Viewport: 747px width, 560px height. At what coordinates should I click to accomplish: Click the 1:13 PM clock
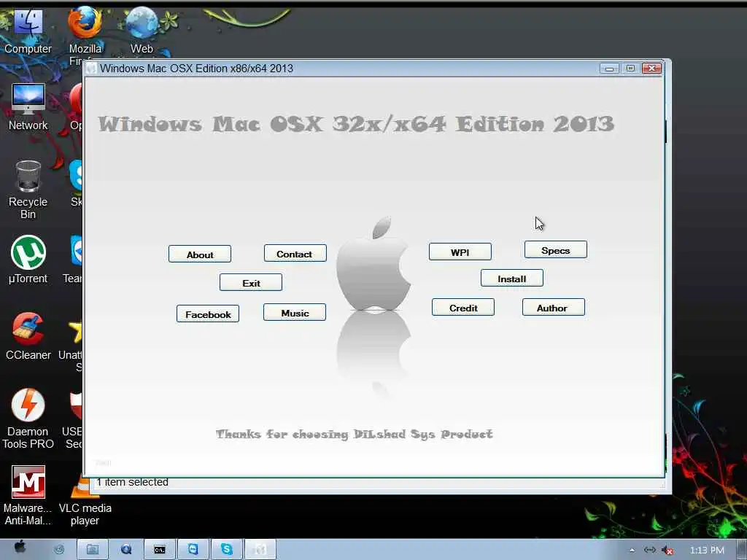point(707,551)
